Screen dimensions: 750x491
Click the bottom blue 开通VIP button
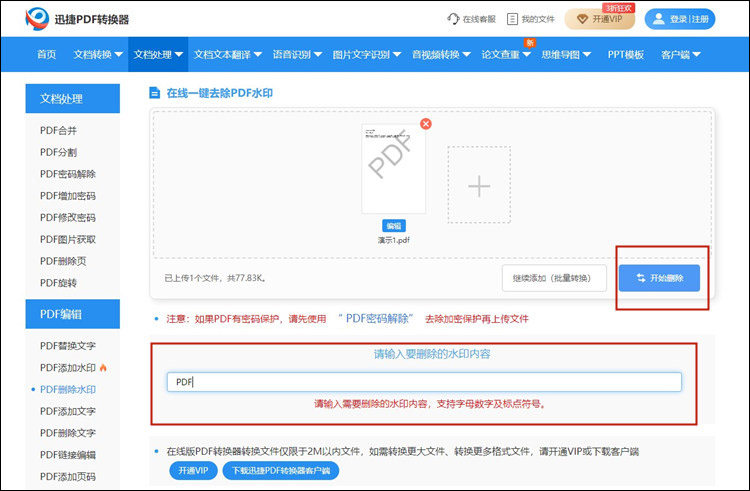coord(193,470)
